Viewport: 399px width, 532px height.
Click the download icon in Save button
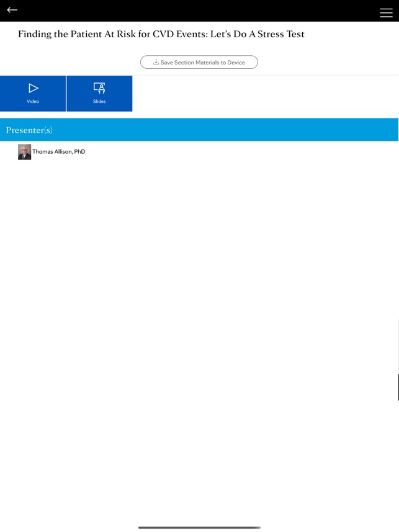click(156, 62)
